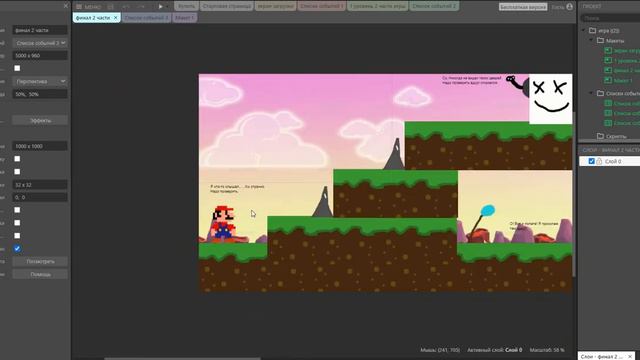Open the Меню hamburger button
This screenshot has width=640, height=360.
(x=88, y=7)
